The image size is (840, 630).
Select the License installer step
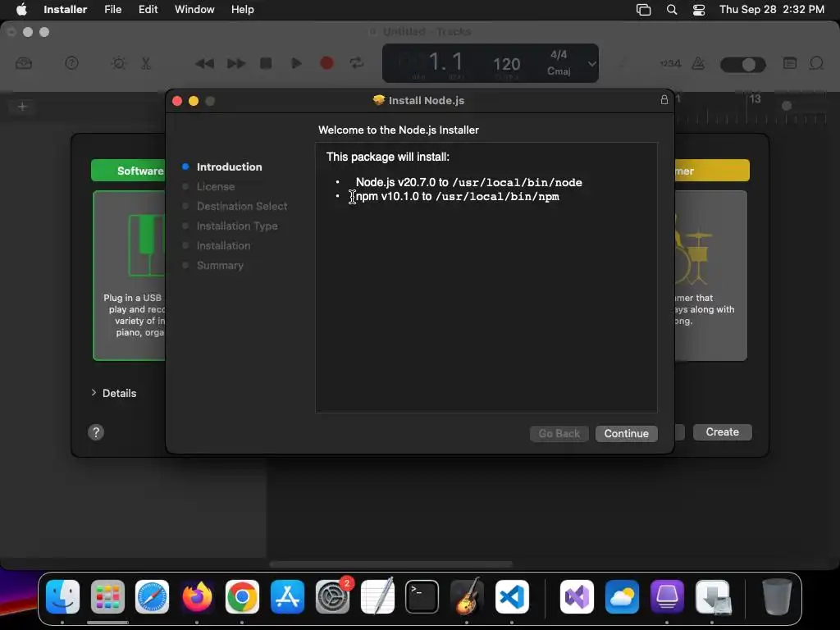[216, 186]
